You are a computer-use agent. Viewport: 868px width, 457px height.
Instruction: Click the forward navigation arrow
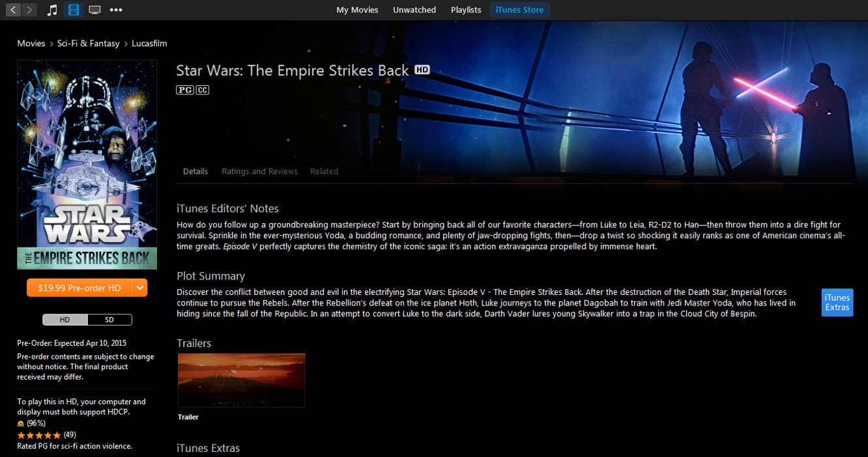(29, 10)
